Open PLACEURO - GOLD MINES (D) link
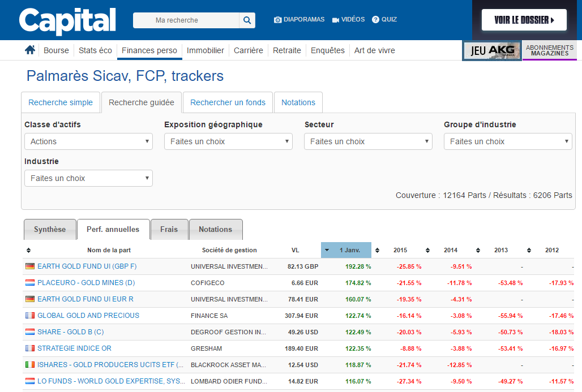The image size is (582, 392). (x=86, y=283)
